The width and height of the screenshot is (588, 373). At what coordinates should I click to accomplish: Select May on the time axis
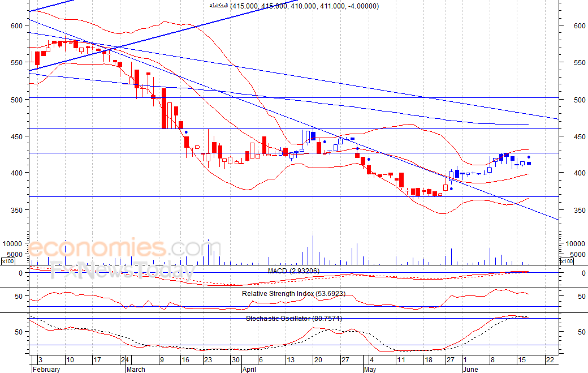[369, 369]
